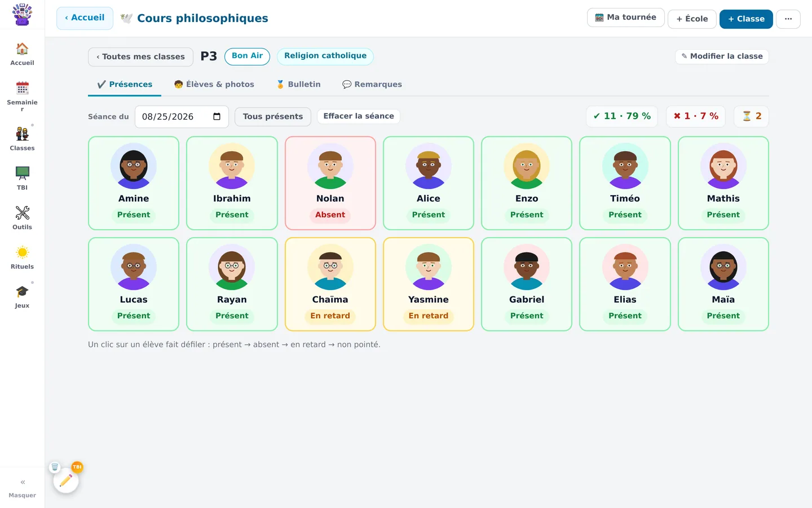The height and width of the screenshot is (508, 812).
Task: Click the floating pencil annotation button
Action: 66,480
